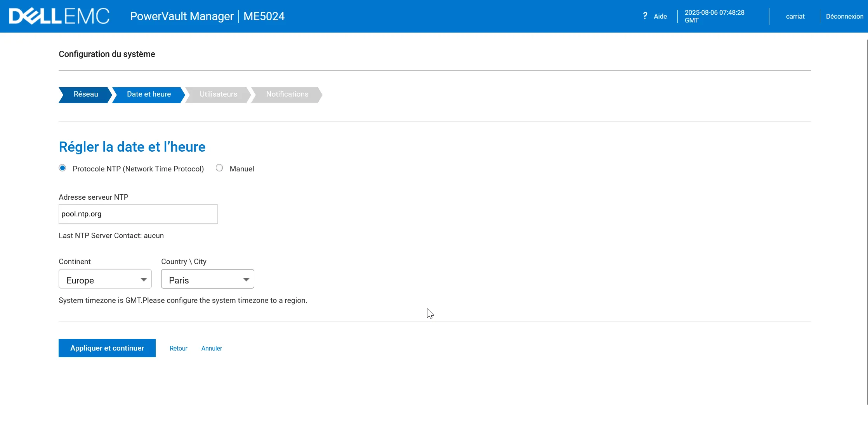Click the Aide question mark icon
This screenshot has width=868, height=432.
click(x=645, y=16)
